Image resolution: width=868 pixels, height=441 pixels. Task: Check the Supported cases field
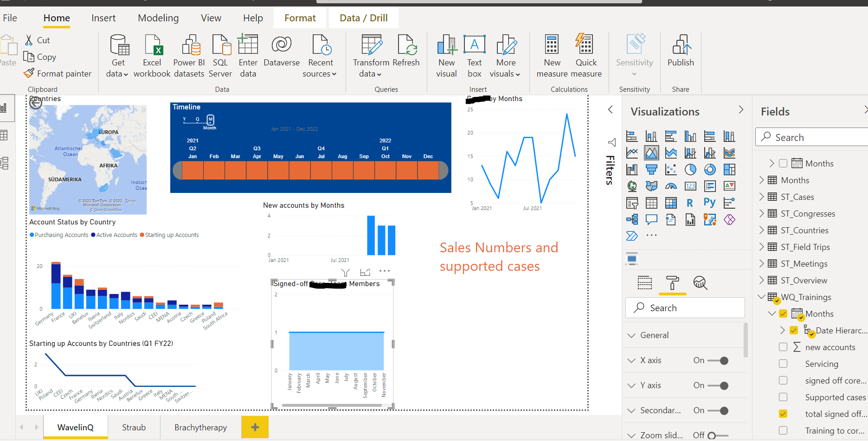(783, 397)
